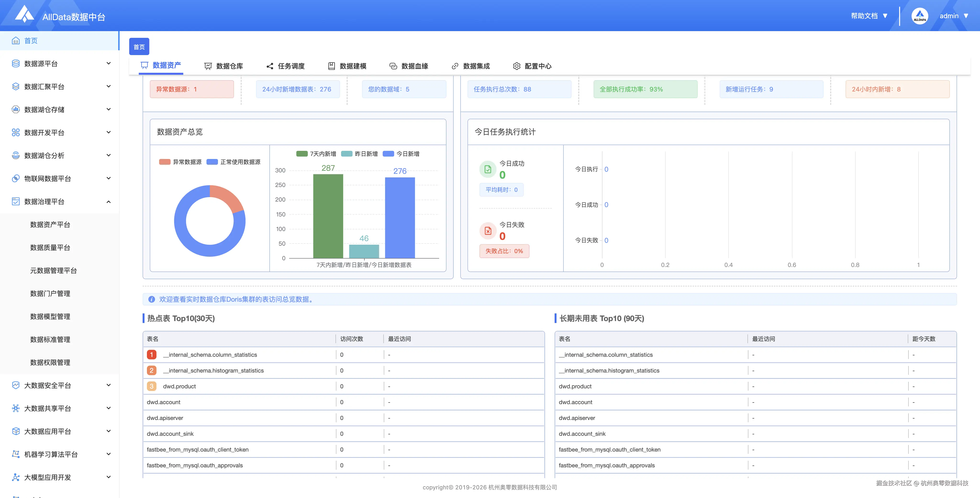Expand 数据开发平台 menu chevron

pos(108,132)
